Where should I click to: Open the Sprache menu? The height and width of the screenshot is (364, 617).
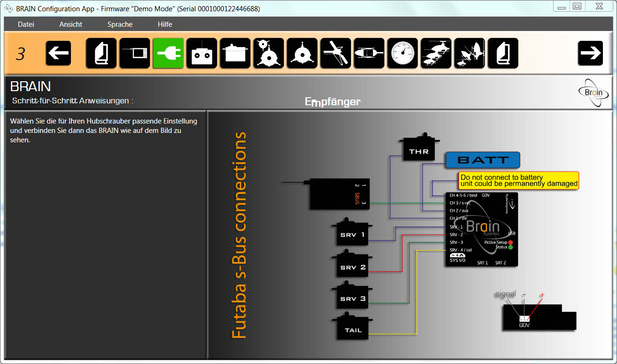tap(120, 24)
